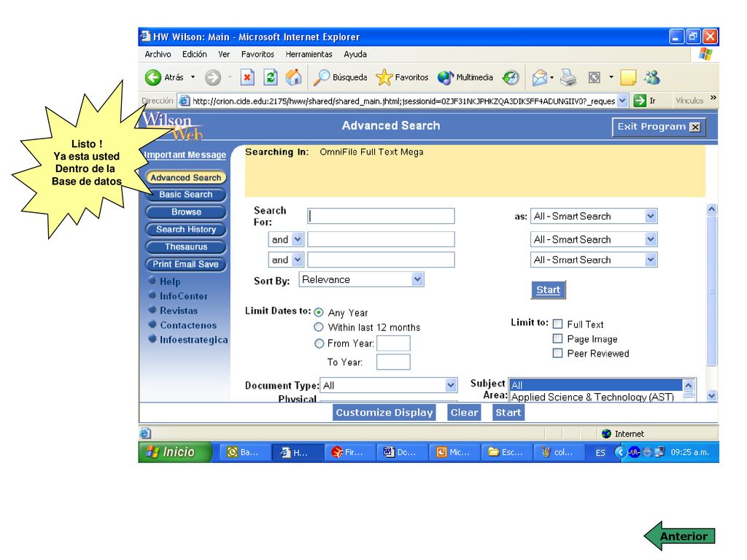
Task: Open the Do... Word document taskbar item
Action: coord(403,452)
